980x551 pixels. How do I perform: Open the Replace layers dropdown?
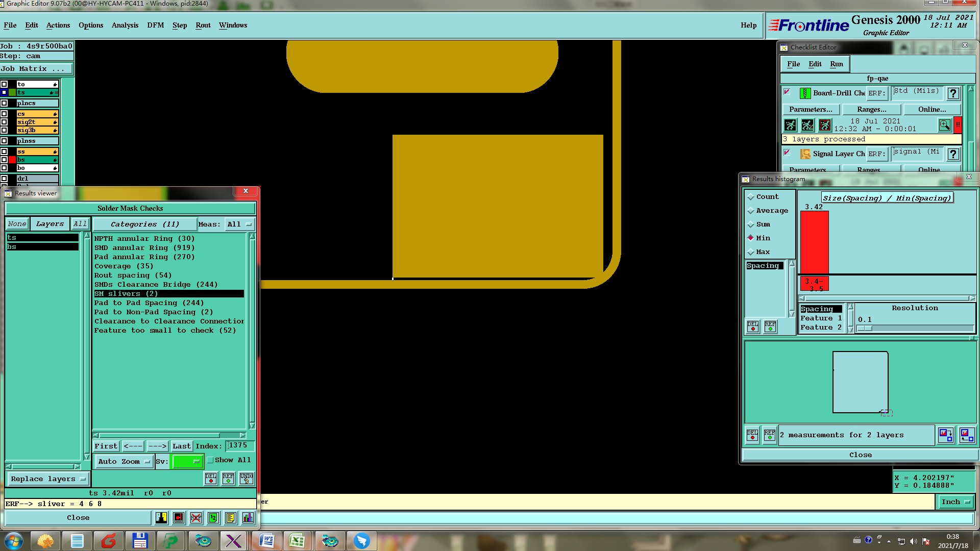pos(48,479)
